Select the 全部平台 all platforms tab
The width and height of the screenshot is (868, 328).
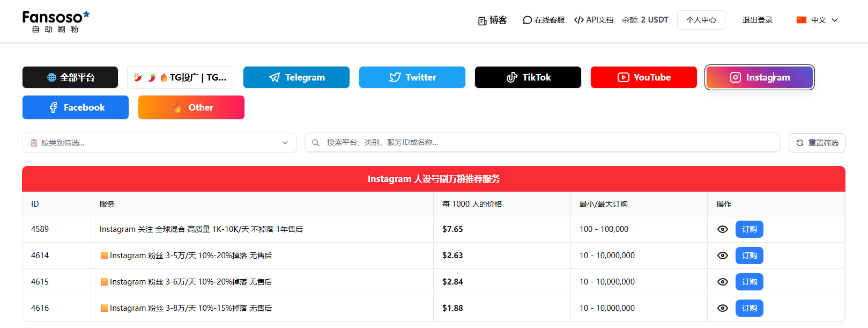pyautogui.click(x=70, y=77)
